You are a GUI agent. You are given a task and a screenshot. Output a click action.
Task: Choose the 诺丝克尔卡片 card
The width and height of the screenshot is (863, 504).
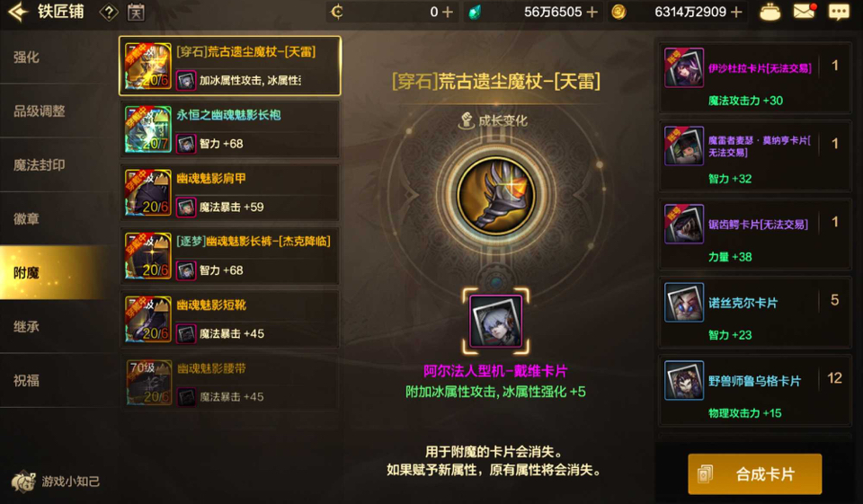754,313
